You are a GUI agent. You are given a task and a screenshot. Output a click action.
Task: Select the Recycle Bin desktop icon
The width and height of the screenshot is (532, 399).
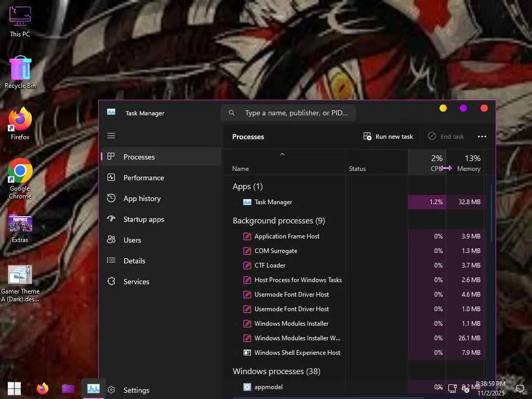click(20, 72)
